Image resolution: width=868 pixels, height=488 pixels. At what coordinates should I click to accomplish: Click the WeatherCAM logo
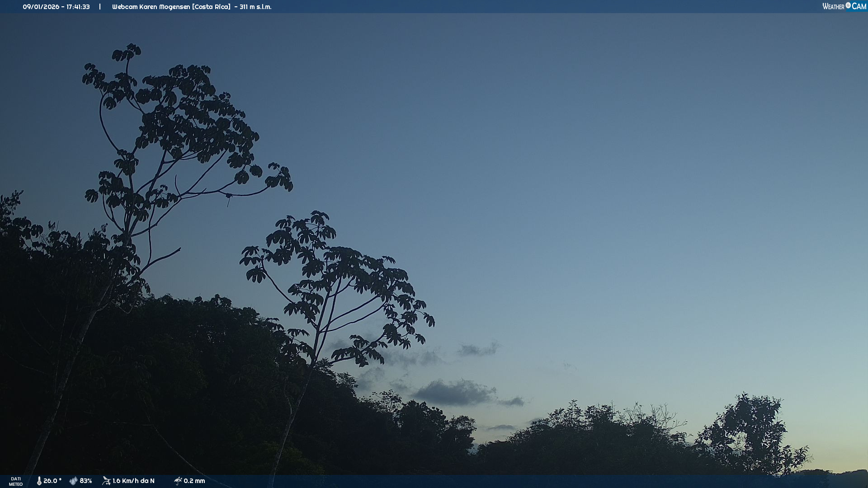pos(844,6)
